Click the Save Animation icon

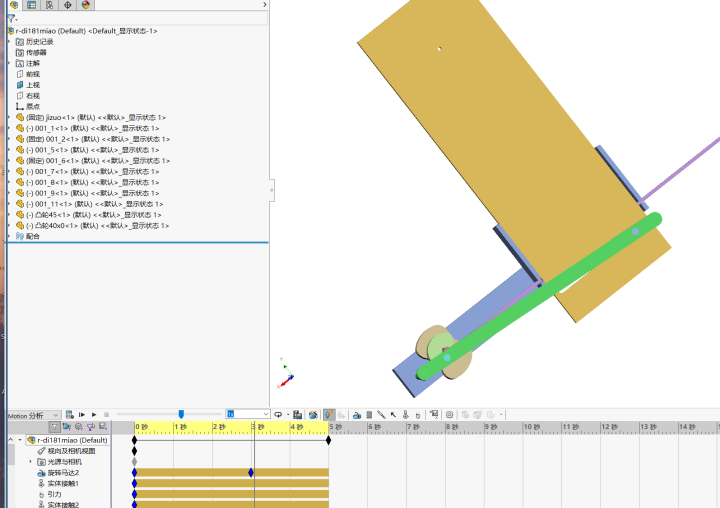coord(299,414)
